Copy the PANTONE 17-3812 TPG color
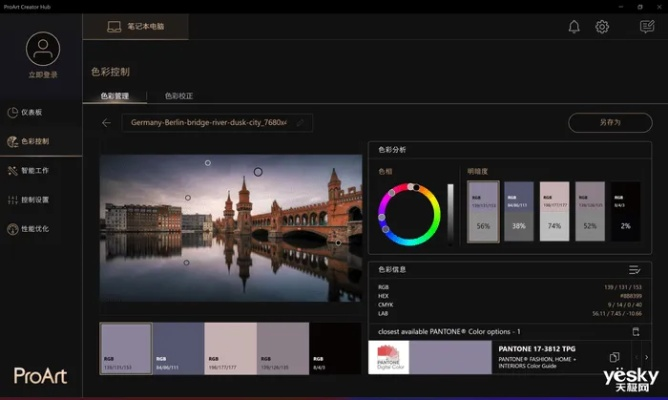This screenshot has height=400, width=668. click(614, 357)
